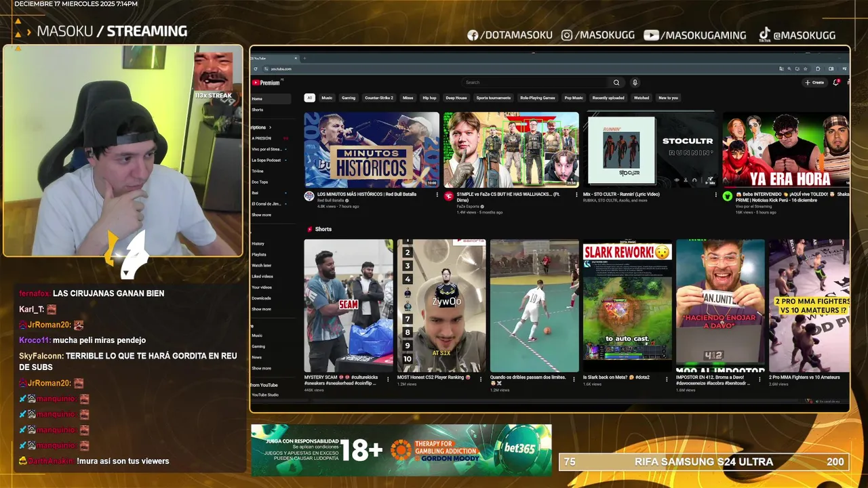868x488 pixels.
Task: Select the Sports tournaments filter chip
Action: (x=494, y=98)
